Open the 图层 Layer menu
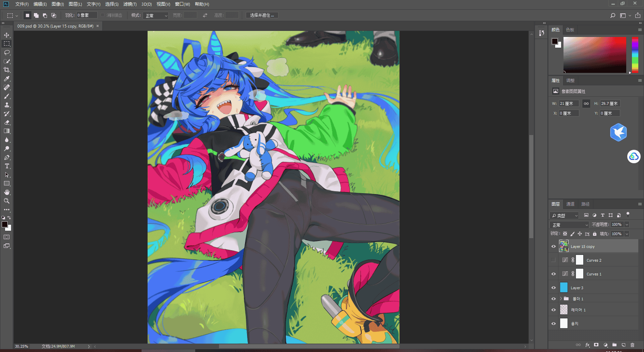The height and width of the screenshot is (352, 644). tap(75, 4)
